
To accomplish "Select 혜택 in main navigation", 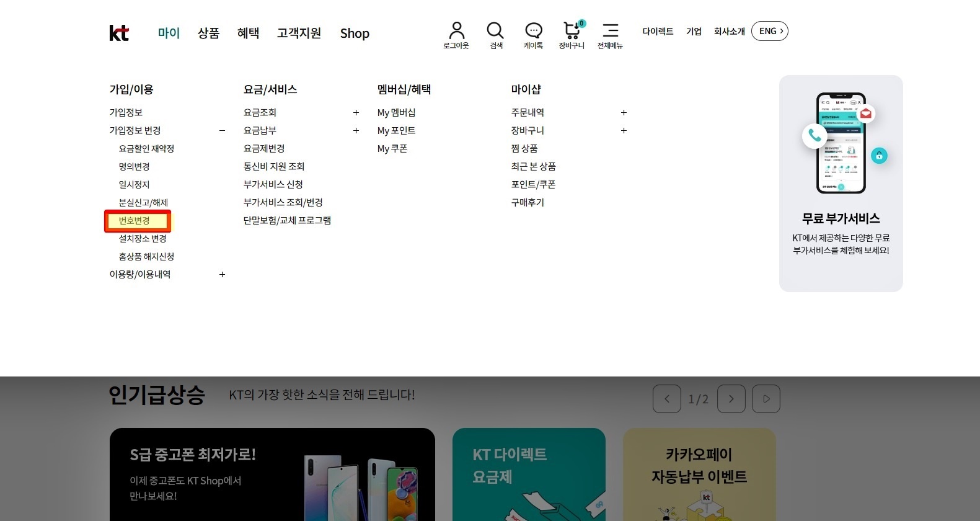I will click(x=249, y=33).
